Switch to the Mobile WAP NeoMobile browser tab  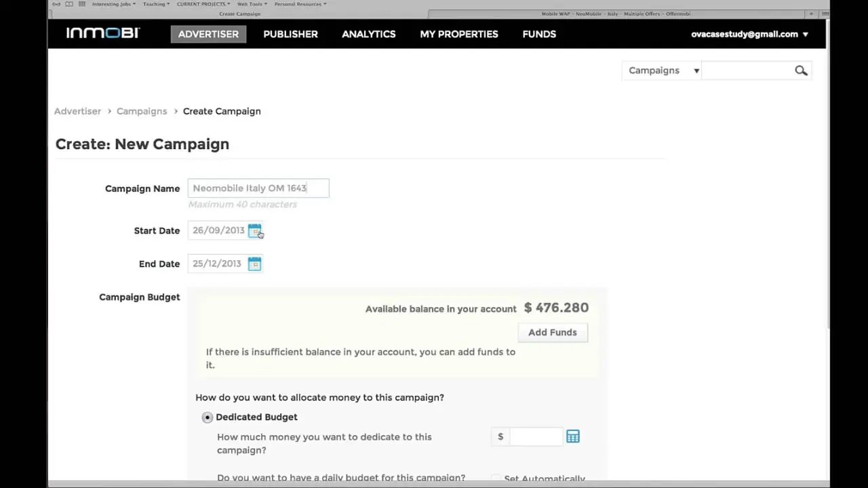tap(616, 14)
